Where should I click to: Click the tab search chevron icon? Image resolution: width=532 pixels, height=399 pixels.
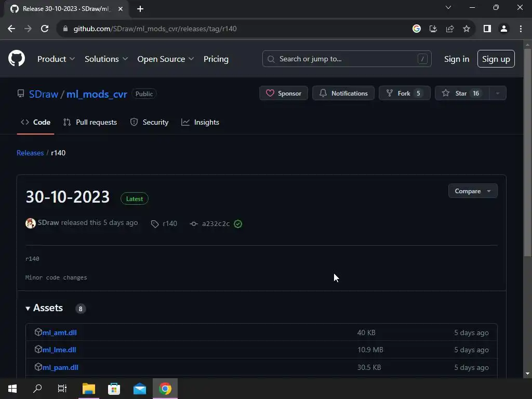pyautogui.click(x=448, y=7)
